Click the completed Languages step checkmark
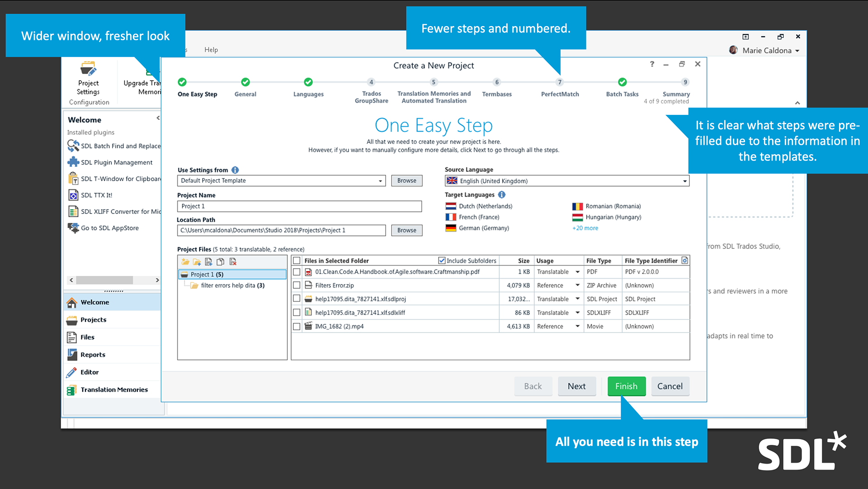Screen dimensions: 868x489 308,82
